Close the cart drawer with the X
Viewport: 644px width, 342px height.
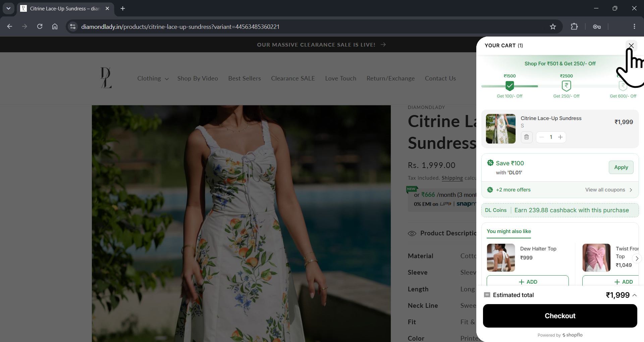click(x=631, y=46)
